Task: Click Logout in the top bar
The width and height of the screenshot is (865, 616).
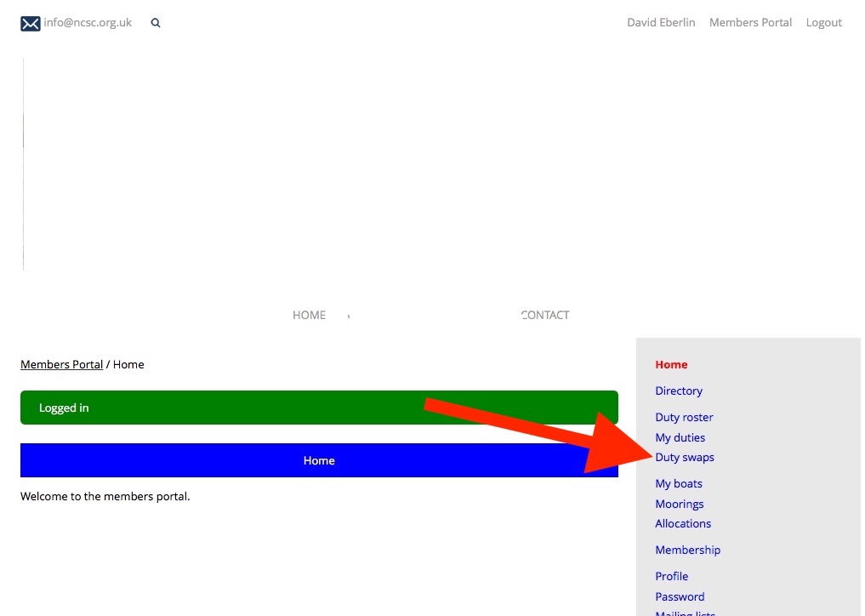Action: point(823,23)
